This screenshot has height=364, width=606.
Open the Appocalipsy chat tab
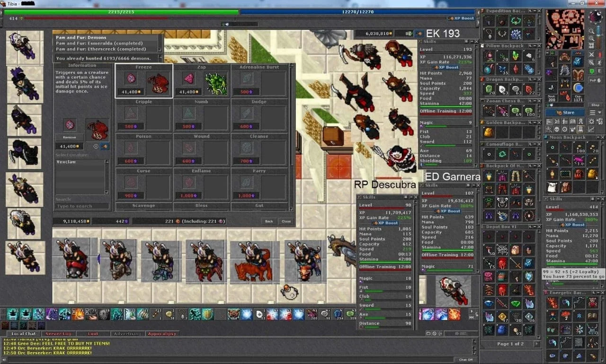(x=162, y=334)
